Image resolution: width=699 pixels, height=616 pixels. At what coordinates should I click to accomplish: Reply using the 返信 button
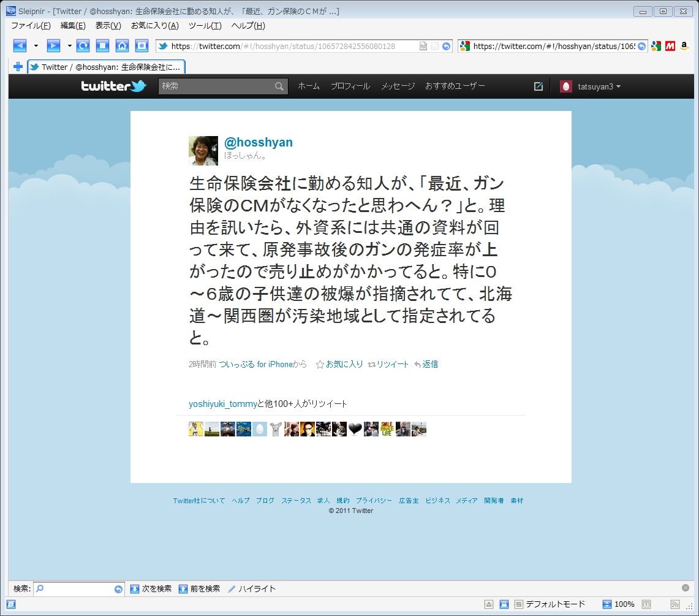tap(426, 365)
